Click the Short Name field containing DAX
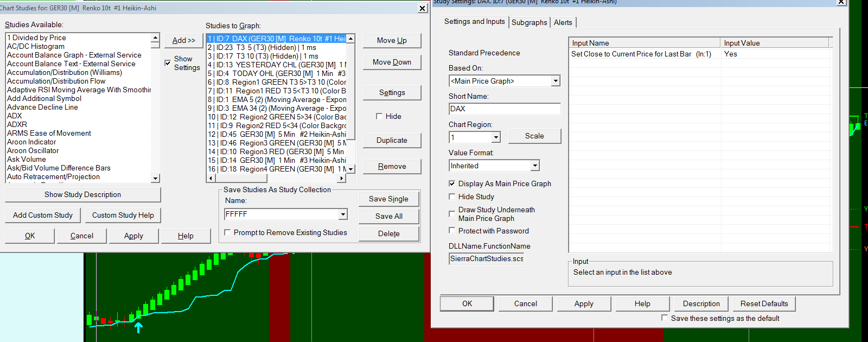 [x=505, y=109]
